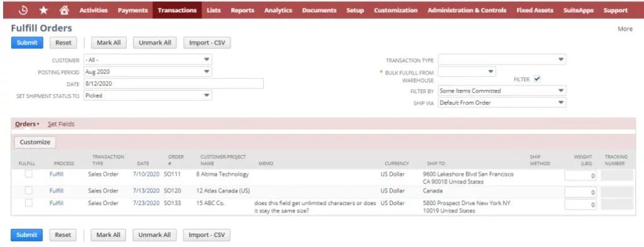Viewport: 644px width, 247px height.
Task: Click Fulfill link for SO111
Action: point(57,174)
